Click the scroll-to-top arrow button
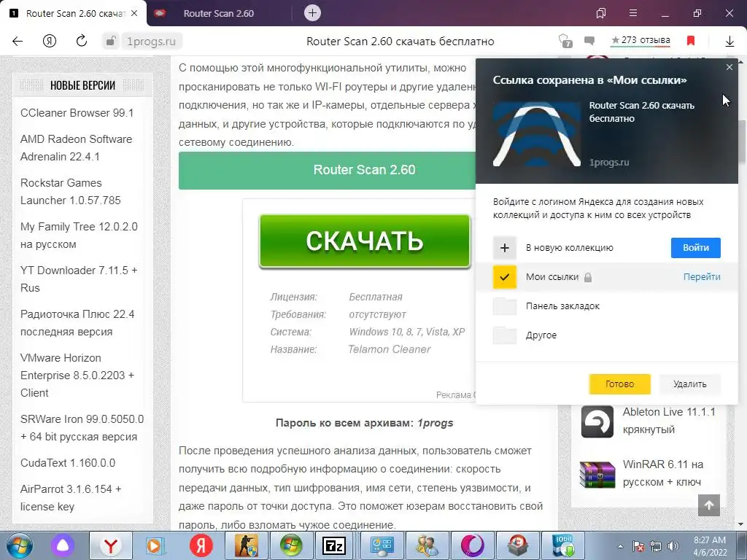 click(709, 505)
